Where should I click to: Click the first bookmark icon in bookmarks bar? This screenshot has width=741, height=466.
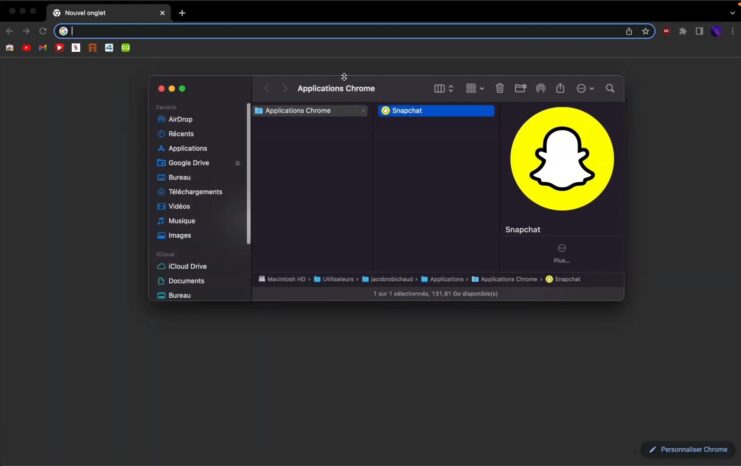tap(9, 48)
